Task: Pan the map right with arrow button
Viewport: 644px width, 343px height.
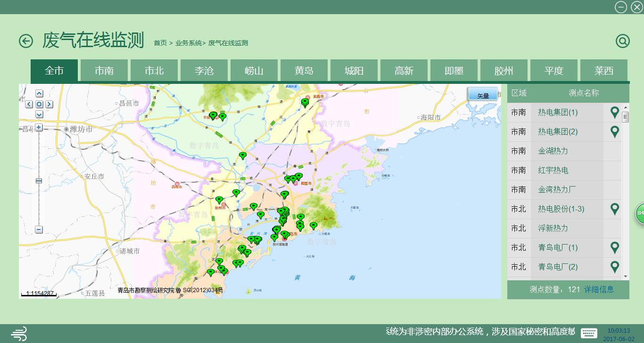Action: [49, 104]
